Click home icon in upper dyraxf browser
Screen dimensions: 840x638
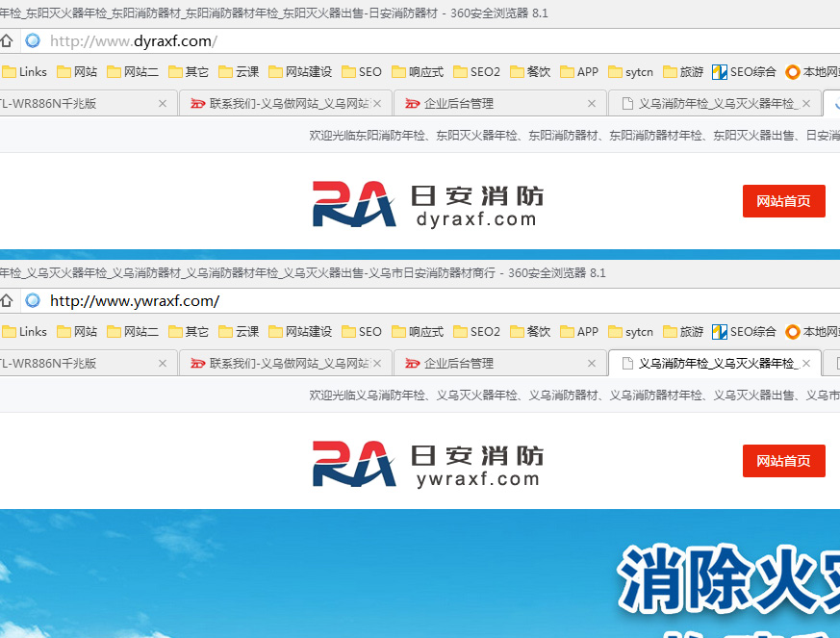click(6, 40)
